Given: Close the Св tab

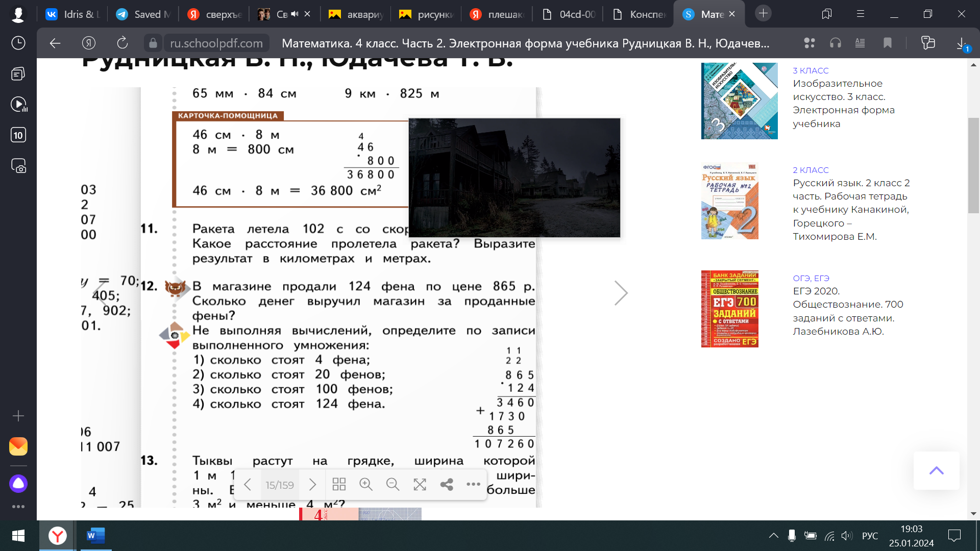Looking at the screenshot, I should click(307, 14).
